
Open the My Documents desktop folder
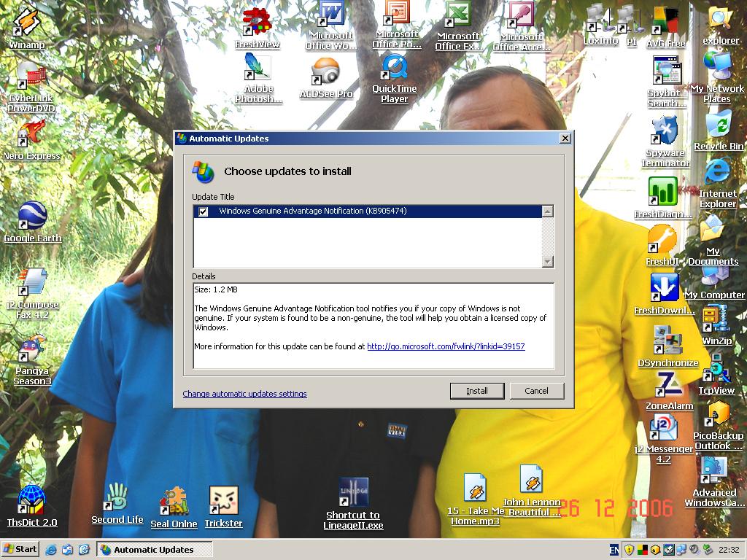tap(713, 241)
